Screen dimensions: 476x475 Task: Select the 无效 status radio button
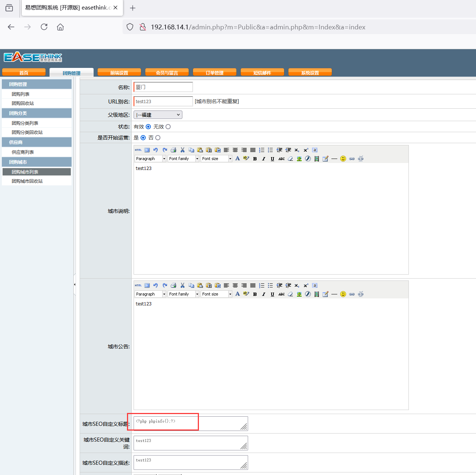click(168, 127)
